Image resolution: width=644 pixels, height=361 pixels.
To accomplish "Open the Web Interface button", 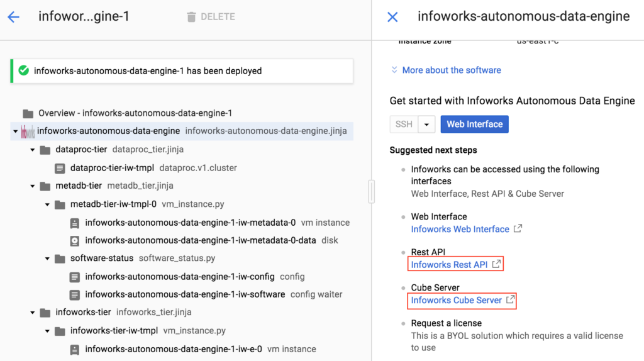I will [x=474, y=125].
